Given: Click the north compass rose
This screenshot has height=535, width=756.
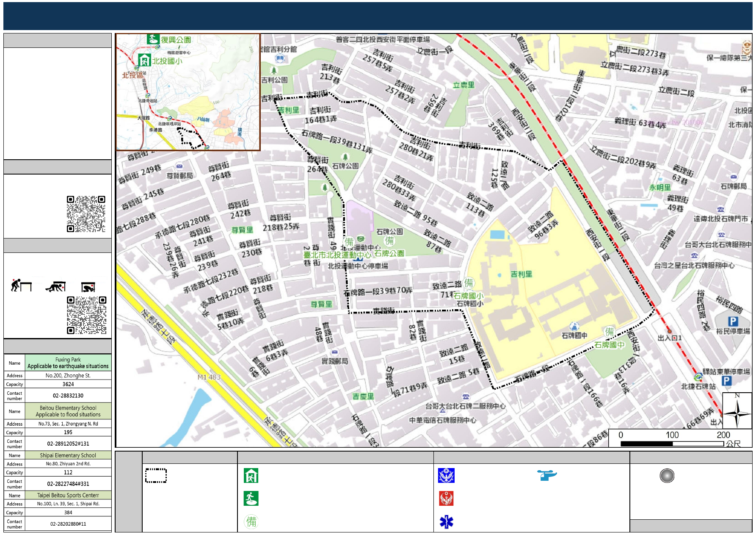Looking at the screenshot, I should coord(737,411).
